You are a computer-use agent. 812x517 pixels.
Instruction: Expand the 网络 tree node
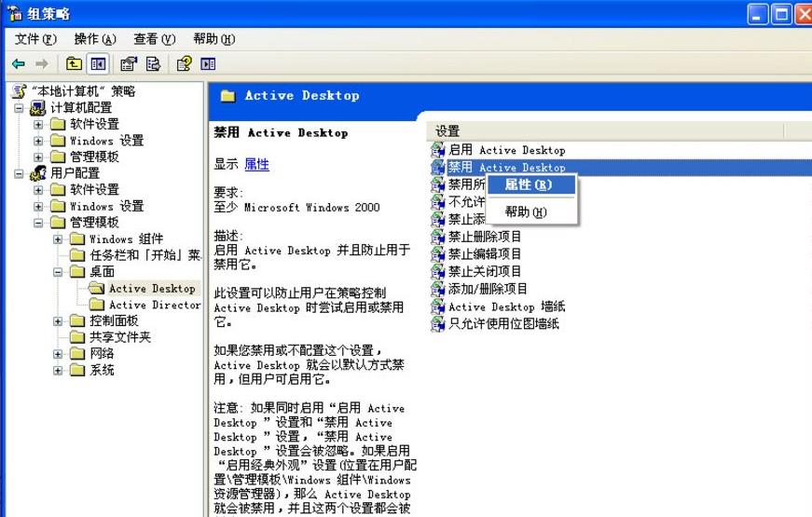tap(58, 354)
